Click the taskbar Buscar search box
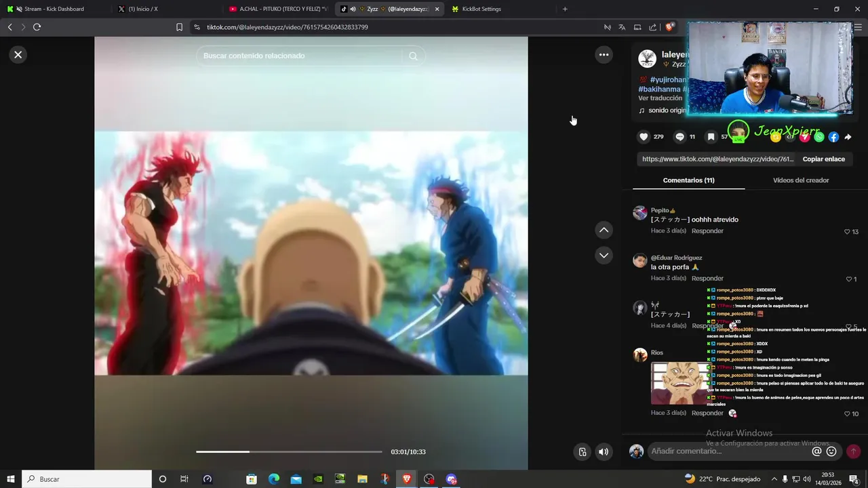This screenshot has width=868, height=488. click(87, 479)
